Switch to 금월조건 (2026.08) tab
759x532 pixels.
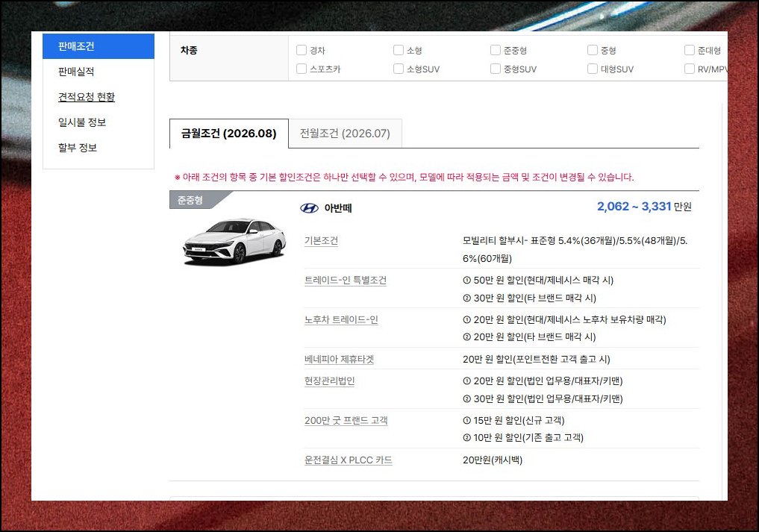click(229, 134)
